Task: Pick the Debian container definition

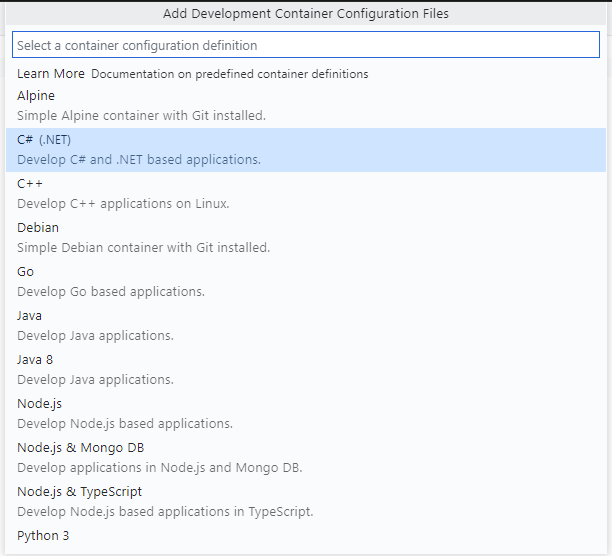Action: (x=306, y=238)
